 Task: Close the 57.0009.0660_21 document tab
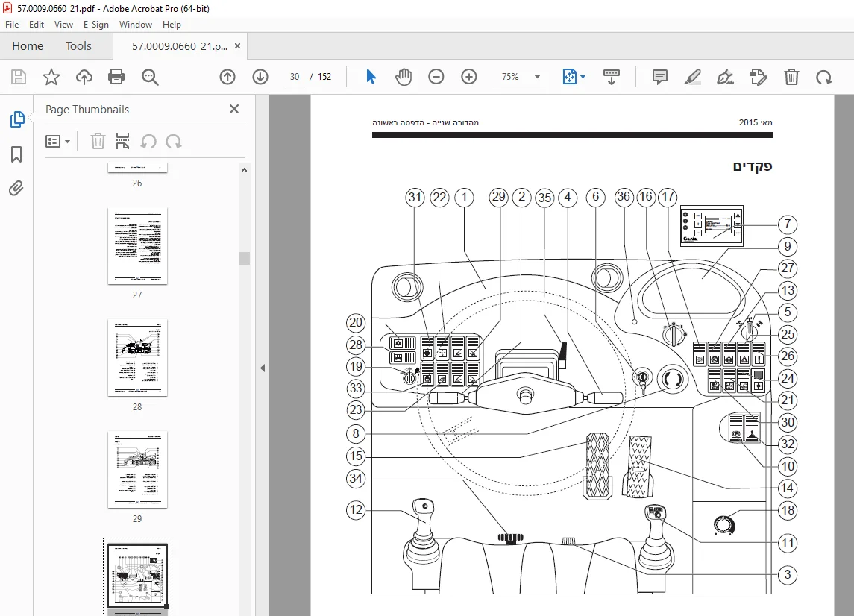pos(237,46)
